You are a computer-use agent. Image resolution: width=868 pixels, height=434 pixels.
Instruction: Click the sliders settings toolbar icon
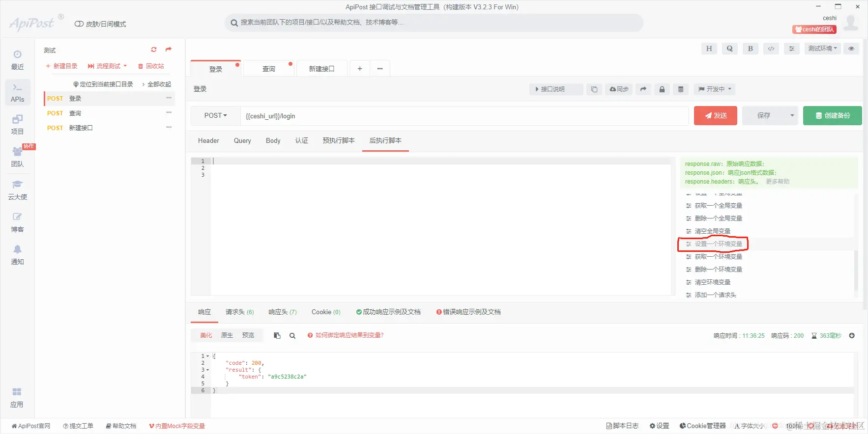point(791,49)
